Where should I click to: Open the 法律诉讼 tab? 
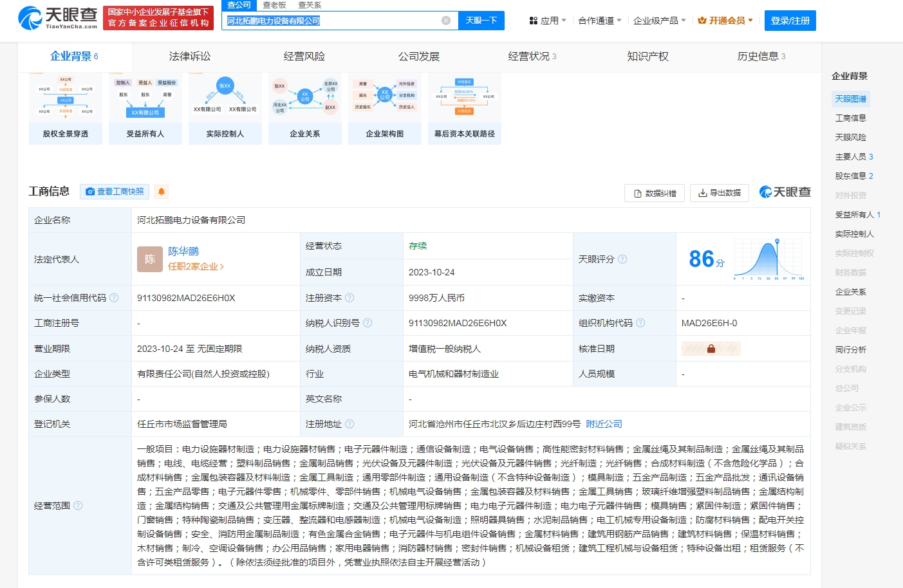190,57
